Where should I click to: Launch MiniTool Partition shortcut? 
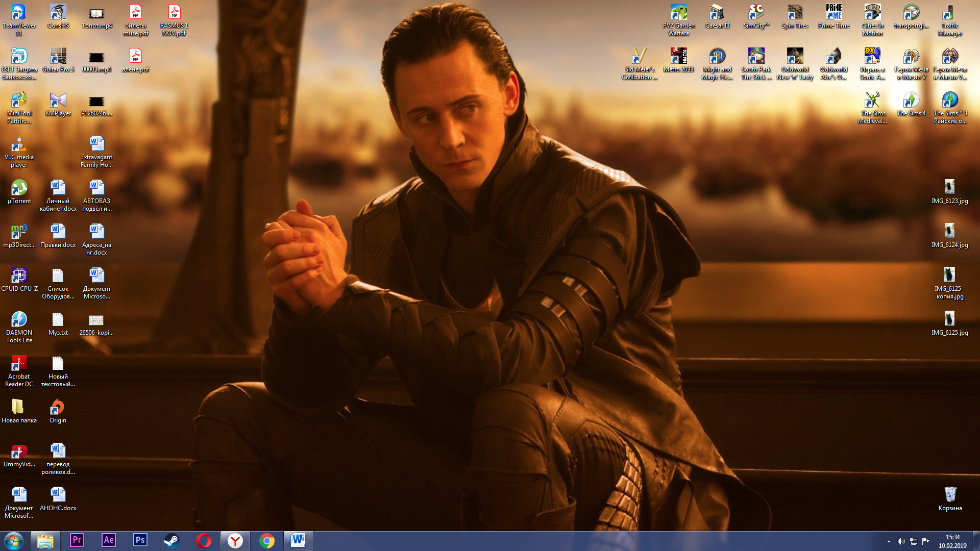[19, 108]
